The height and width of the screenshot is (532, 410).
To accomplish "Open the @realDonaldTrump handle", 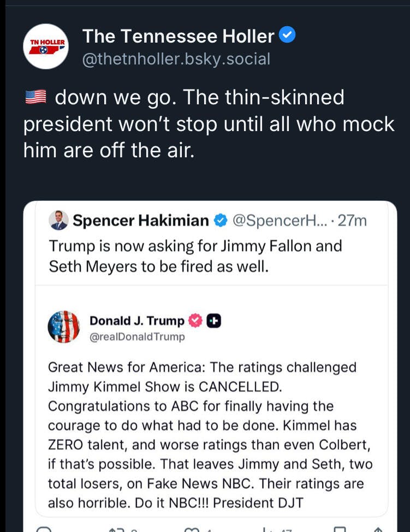I will click(x=137, y=336).
